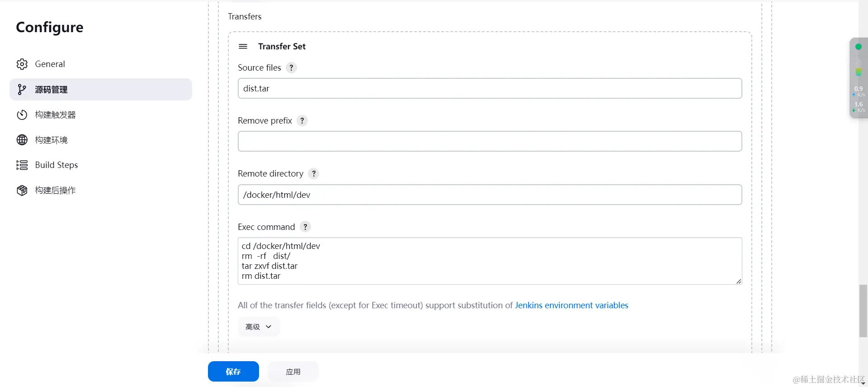
Task: Show help for Exec command
Action: (306, 227)
